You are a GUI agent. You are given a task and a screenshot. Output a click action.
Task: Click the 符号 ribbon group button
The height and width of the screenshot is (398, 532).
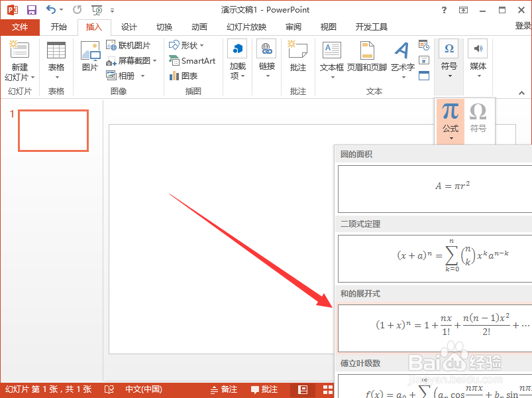pyautogui.click(x=449, y=59)
